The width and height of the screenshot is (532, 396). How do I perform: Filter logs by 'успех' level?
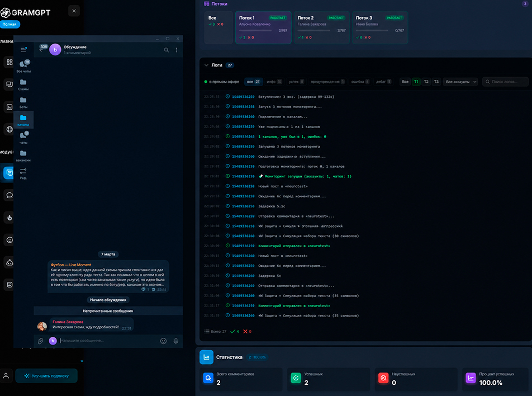pos(296,82)
